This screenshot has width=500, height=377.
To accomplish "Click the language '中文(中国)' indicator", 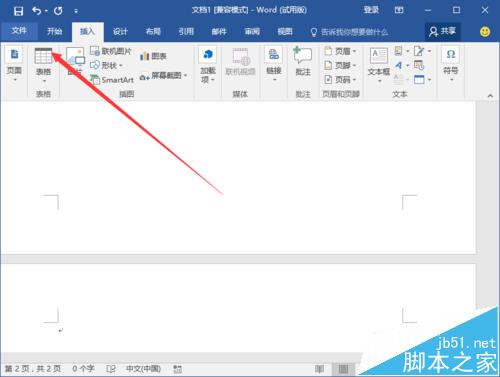I will (143, 369).
